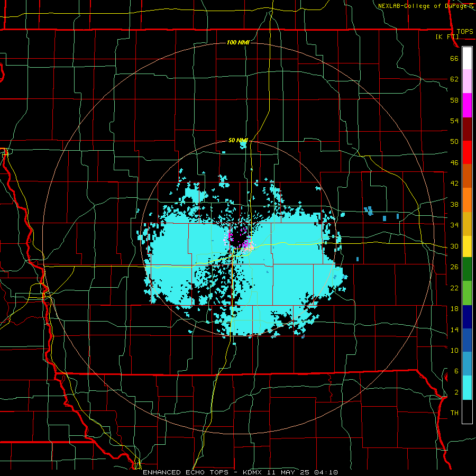Select the dark green legend swatch
Viewport: 476px width, 476px height.
pos(467,269)
